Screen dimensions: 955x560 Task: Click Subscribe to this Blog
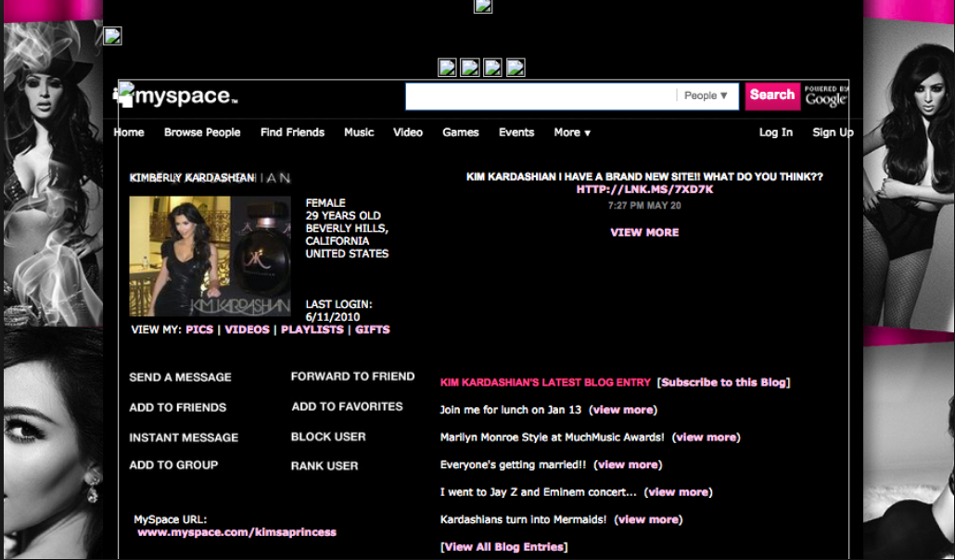point(723,383)
